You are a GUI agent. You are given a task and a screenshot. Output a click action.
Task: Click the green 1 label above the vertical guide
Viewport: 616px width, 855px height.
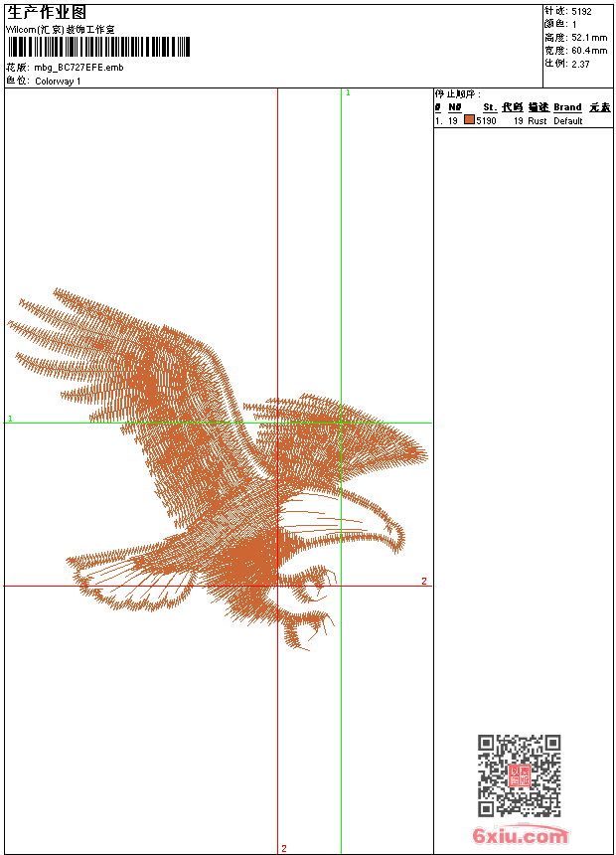[x=348, y=92]
